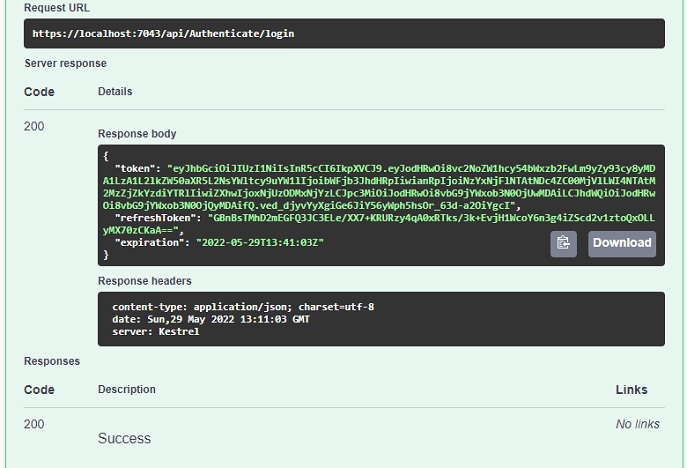687x468 pixels.
Task: Click the Description column header
Action: click(127, 389)
